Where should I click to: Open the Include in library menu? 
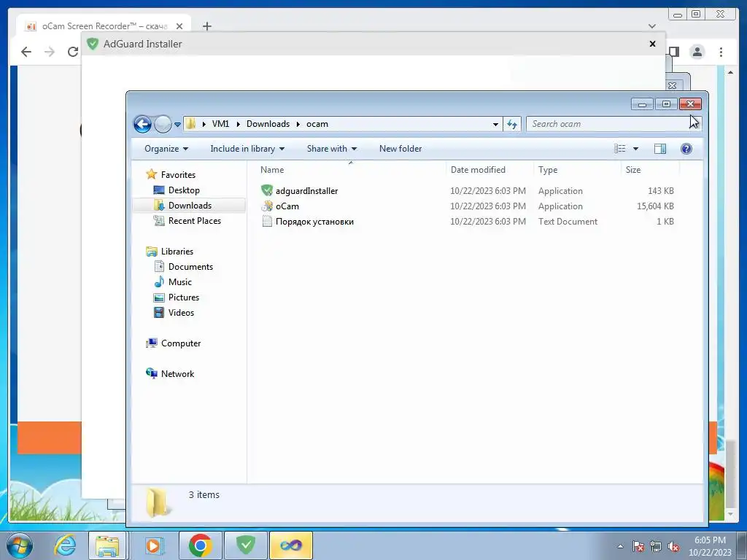[x=247, y=149]
